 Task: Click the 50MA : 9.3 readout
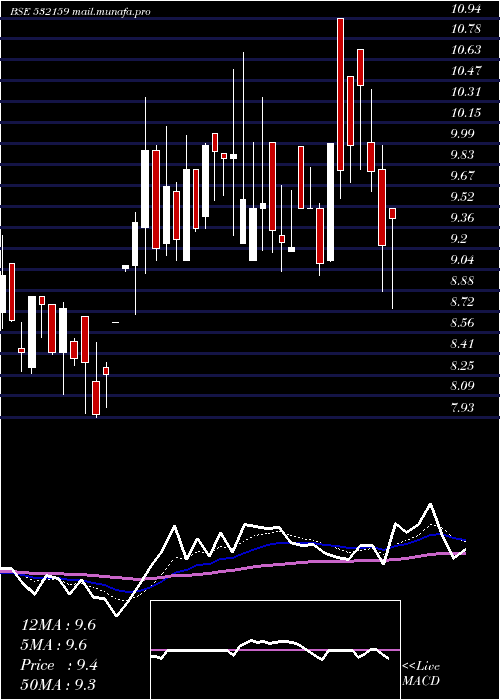pyautogui.click(x=58, y=685)
